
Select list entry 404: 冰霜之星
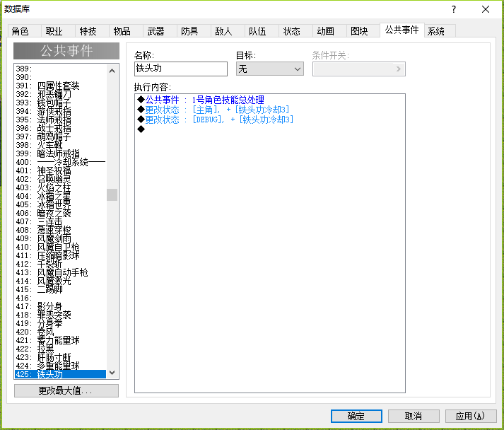[x=60, y=196]
